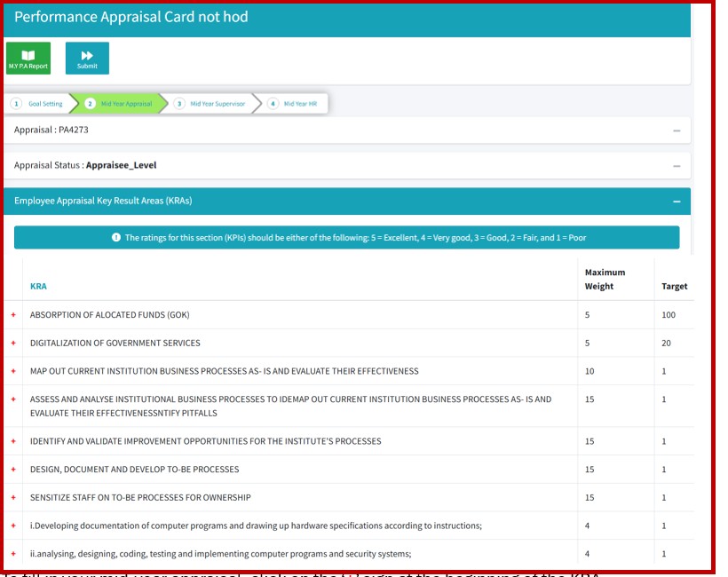Expand Identify and Validate Improvement row
Viewport: 728px width, 577px height.
[13, 441]
